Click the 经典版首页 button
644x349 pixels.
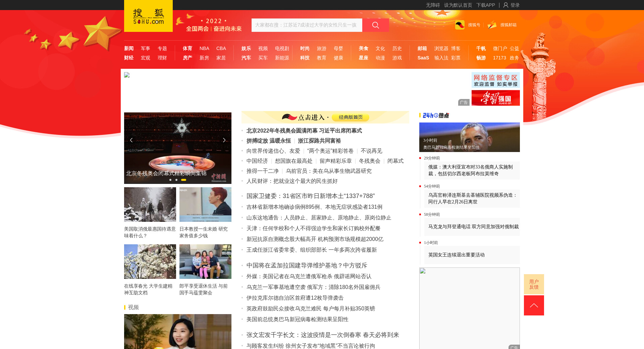click(350, 117)
